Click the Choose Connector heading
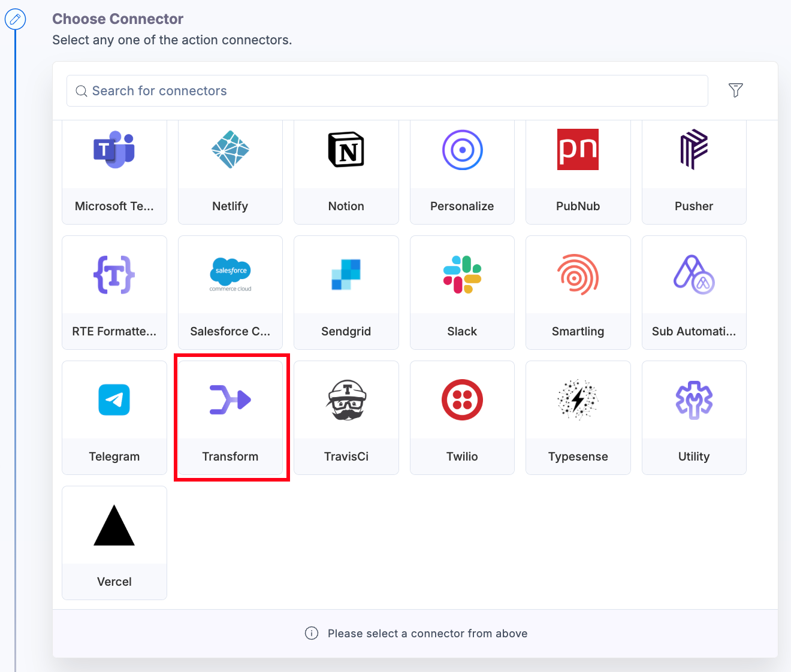Screen dimensions: 791x672 118,19
